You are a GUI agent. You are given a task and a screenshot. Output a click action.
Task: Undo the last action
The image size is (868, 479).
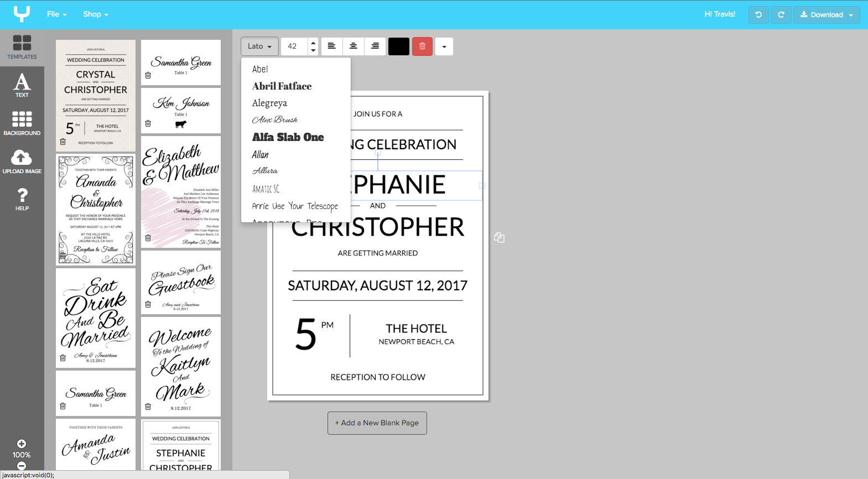pos(758,15)
